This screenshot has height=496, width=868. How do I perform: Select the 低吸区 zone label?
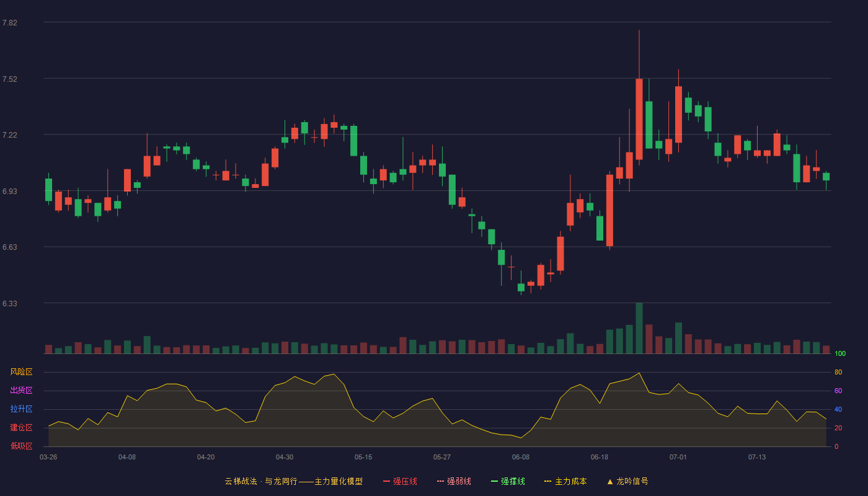[22, 446]
